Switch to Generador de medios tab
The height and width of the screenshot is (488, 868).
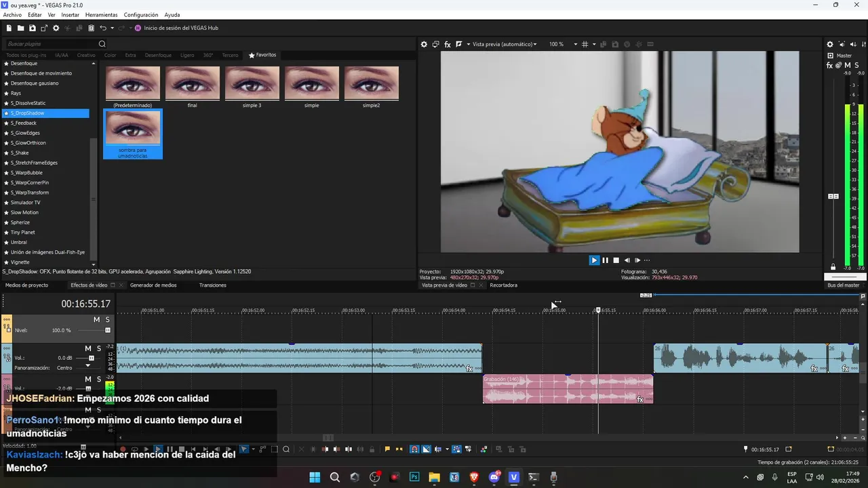[x=153, y=285]
